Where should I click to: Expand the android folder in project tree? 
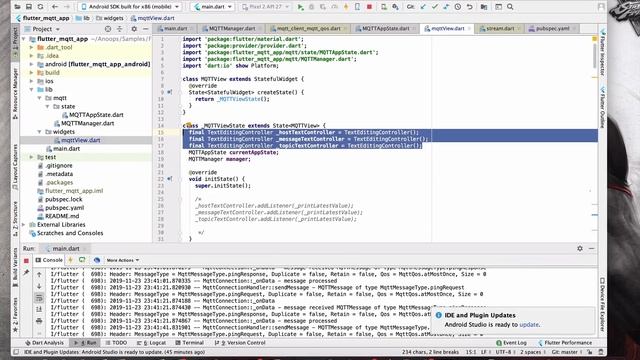31,64
